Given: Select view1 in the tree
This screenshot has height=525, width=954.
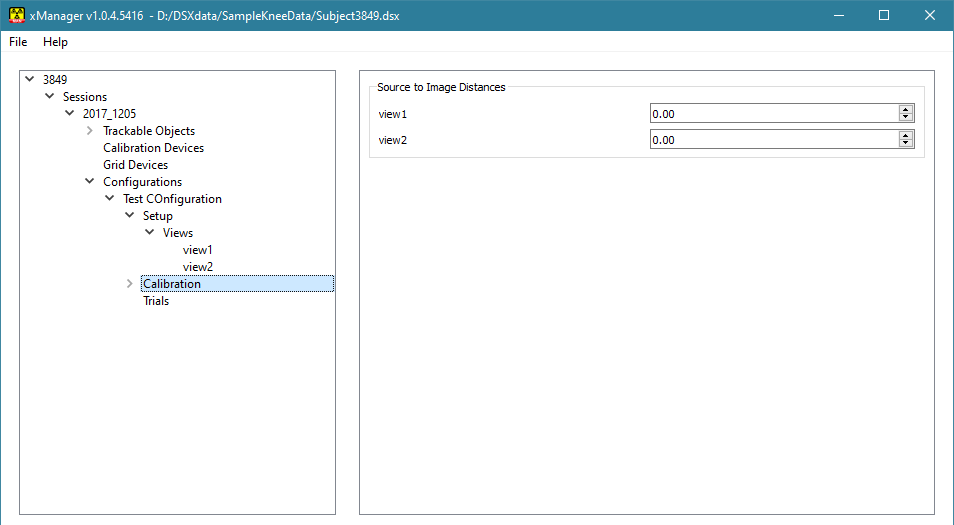Looking at the screenshot, I should [x=197, y=250].
